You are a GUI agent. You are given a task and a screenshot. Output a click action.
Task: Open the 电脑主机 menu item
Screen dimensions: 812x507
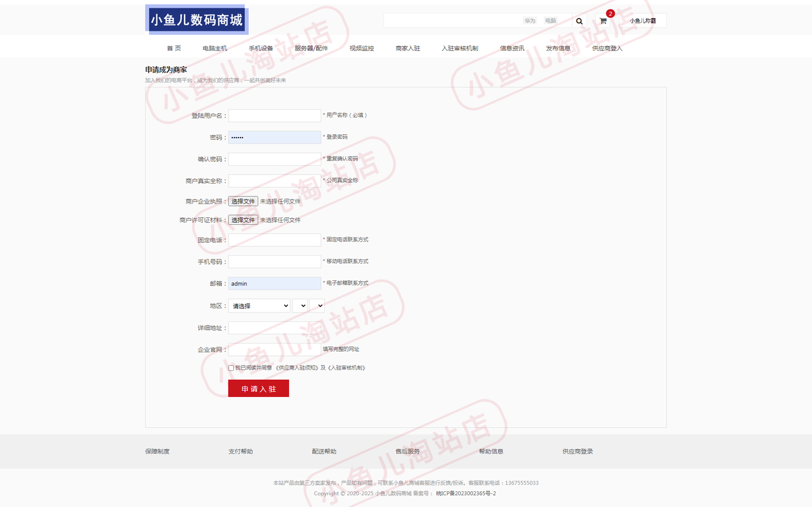tap(215, 48)
